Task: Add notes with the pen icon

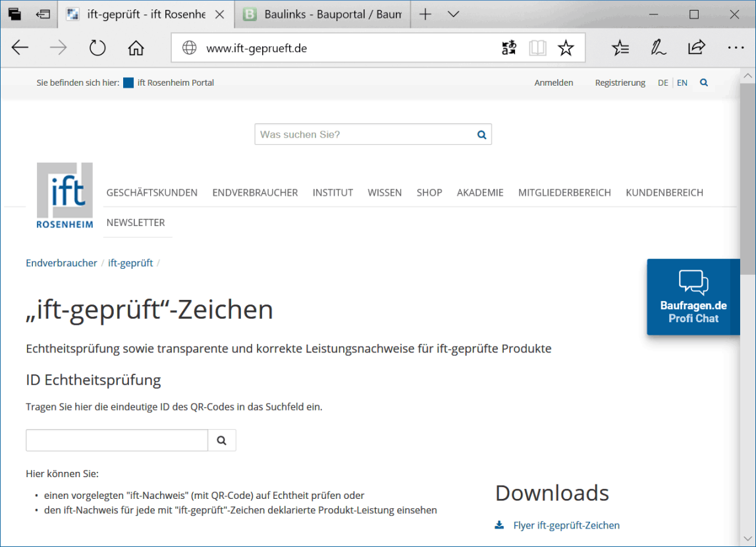Action: [658, 47]
